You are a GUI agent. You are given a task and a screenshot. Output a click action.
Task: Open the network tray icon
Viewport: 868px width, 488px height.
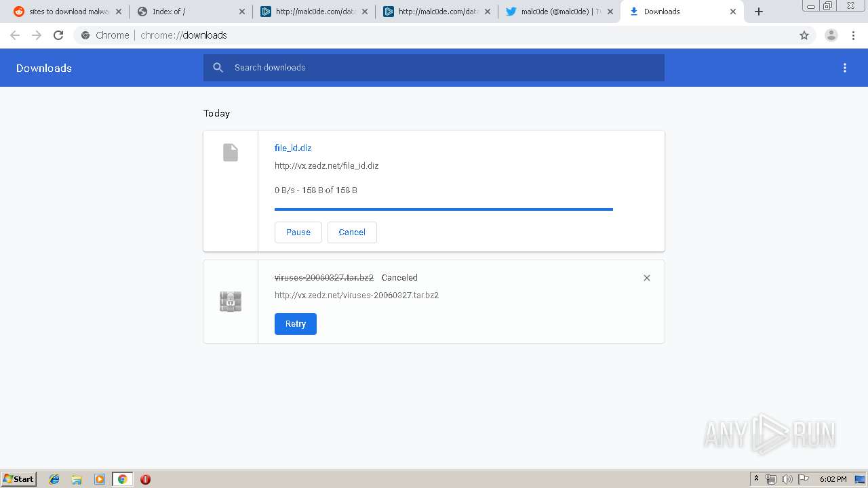(771, 479)
